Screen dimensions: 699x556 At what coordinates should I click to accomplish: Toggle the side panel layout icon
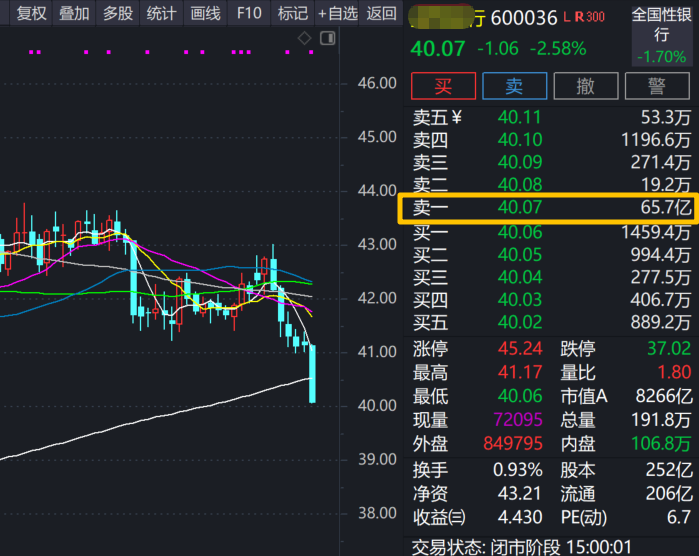pyautogui.click(x=327, y=38)
